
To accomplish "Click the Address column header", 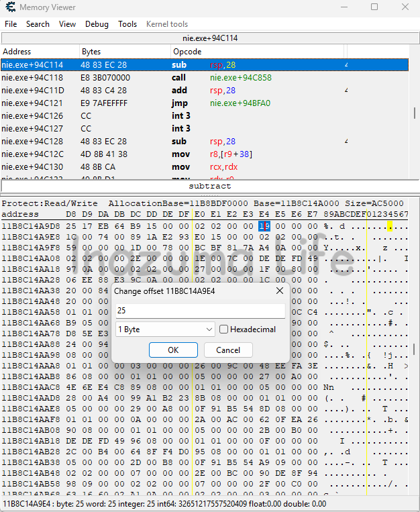I will (40, 52).
